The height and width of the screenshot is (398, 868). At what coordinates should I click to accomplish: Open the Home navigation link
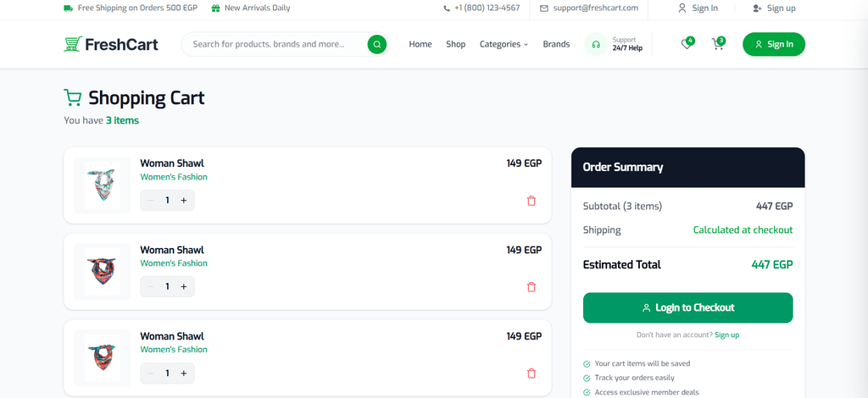click(420, 44)
